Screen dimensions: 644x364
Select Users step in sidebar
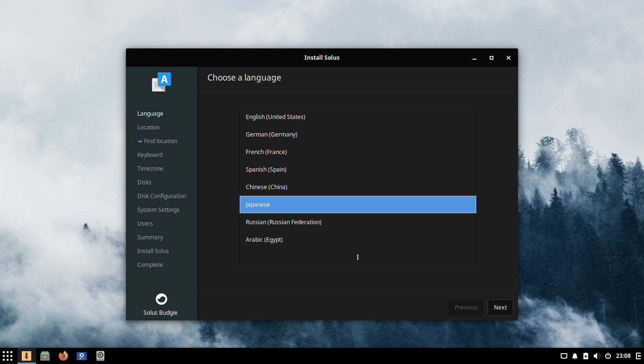coord(145,224)
